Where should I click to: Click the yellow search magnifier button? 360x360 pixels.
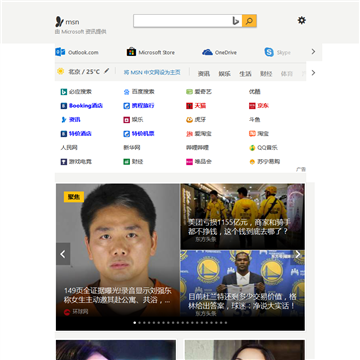coord(249,21)
